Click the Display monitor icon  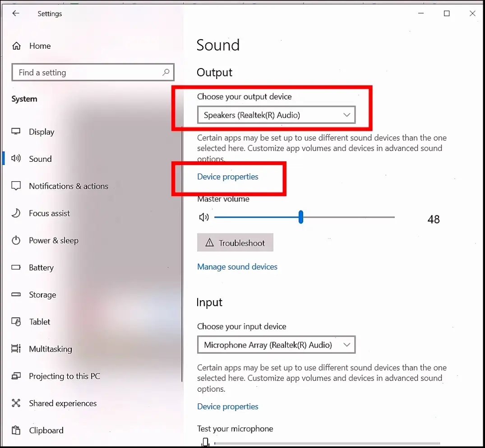click(16, 132)
